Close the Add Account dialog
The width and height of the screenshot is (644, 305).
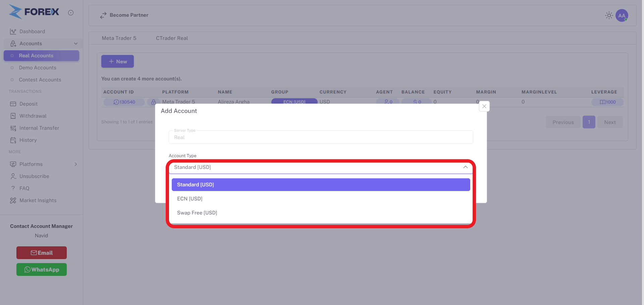click(x=484, y=106)
